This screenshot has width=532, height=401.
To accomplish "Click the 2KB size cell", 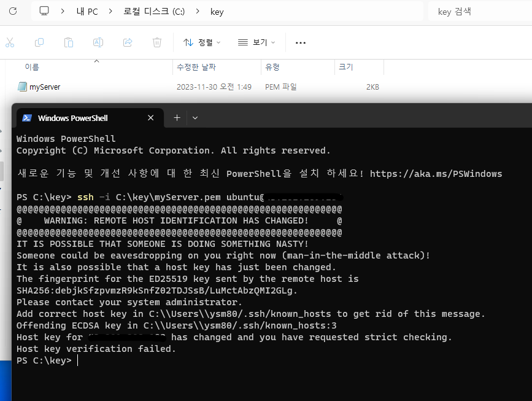I will (372, 87).
